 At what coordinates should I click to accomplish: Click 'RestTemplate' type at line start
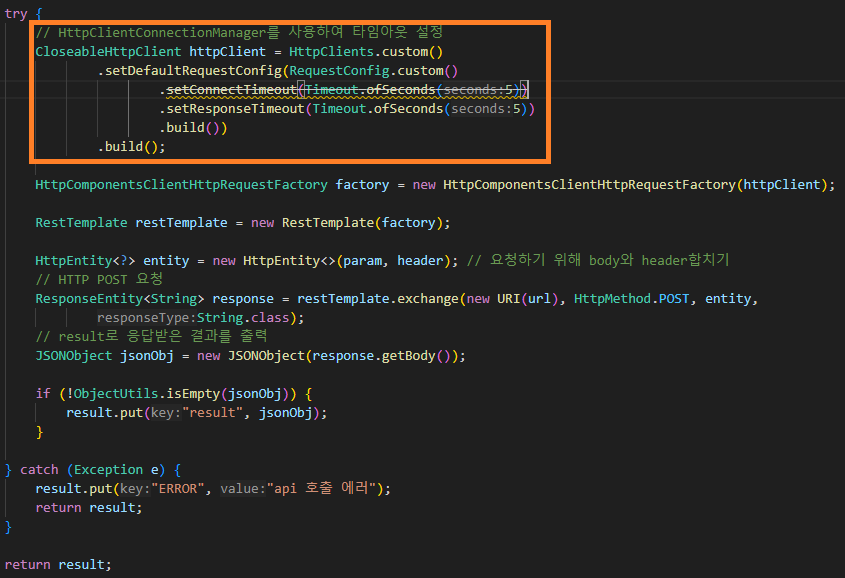(81, 222)
